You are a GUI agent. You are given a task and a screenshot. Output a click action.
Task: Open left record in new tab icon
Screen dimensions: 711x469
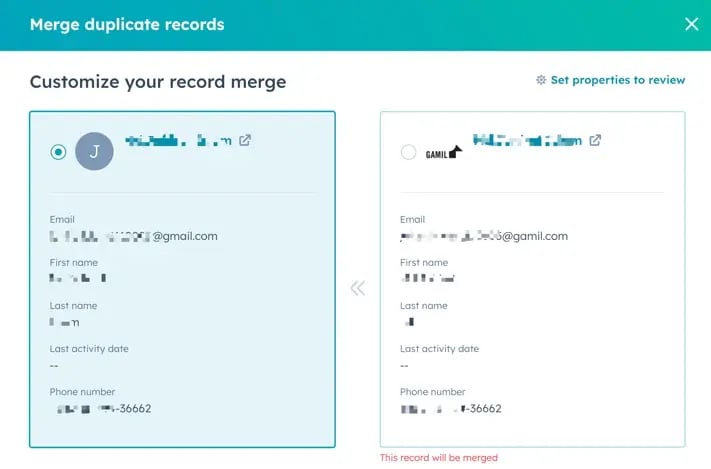[245, 140]
